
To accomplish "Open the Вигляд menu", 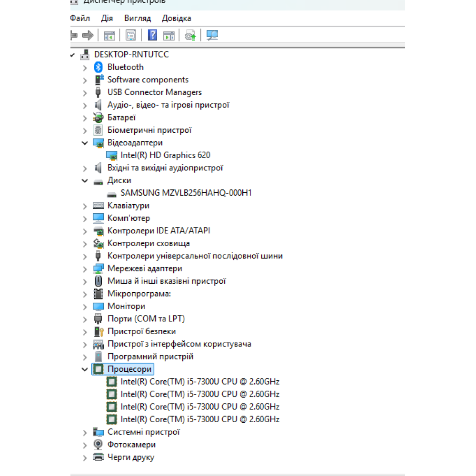I will pos(137,18).
